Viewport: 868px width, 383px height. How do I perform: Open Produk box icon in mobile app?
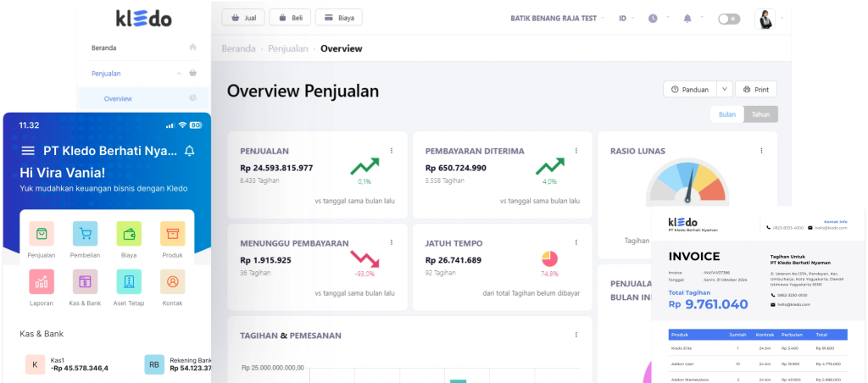[173, 234]
